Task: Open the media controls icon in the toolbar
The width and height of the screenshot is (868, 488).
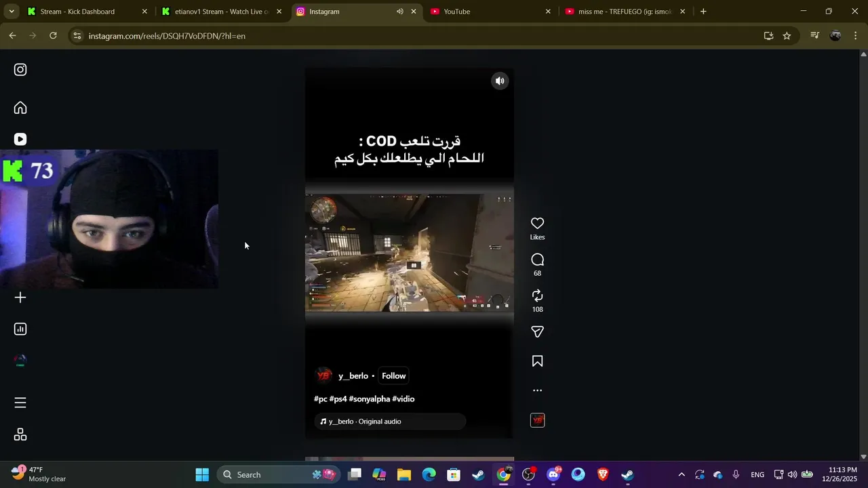Action: tap(815, 36)
